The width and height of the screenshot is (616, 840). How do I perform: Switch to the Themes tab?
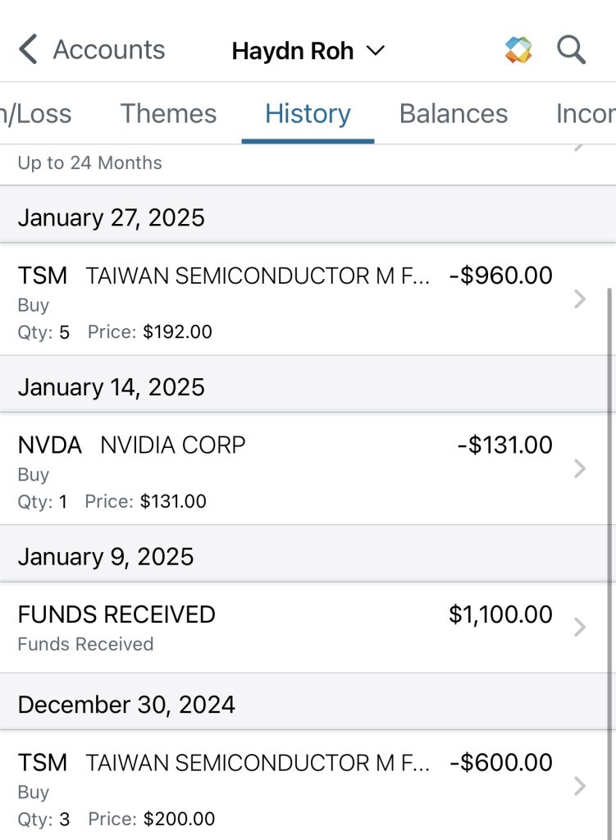click(168, 113)
